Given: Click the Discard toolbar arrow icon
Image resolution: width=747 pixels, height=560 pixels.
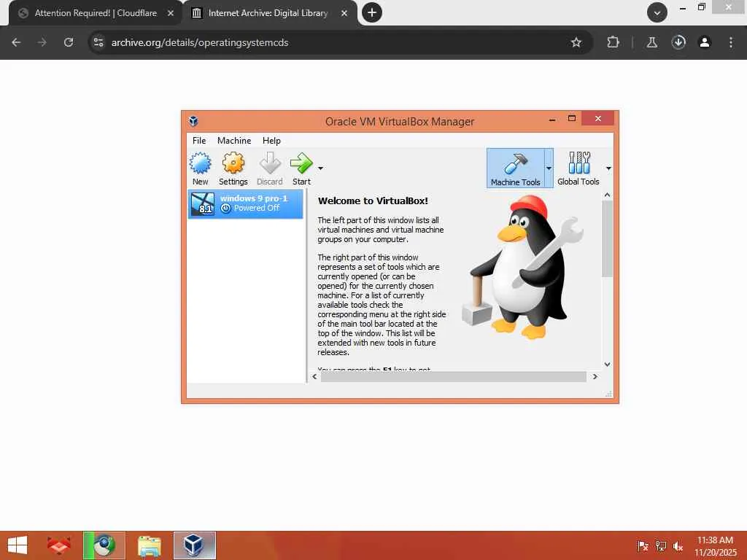Looking at the screenshot, I should pos(270,163).
